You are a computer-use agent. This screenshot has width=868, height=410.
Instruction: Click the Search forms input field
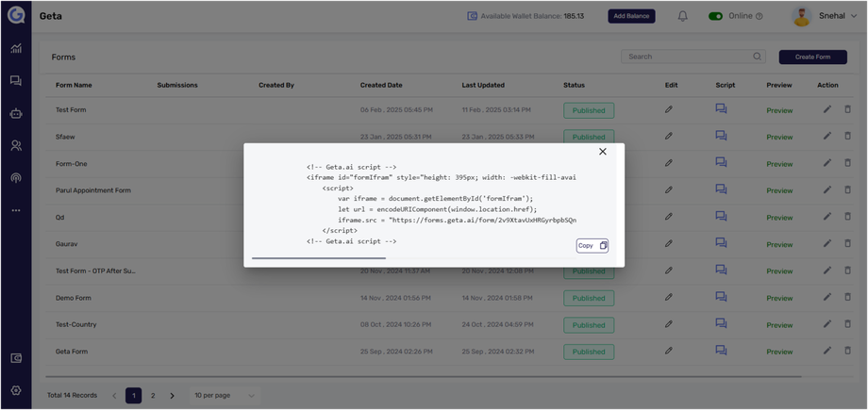pos(689,57)
